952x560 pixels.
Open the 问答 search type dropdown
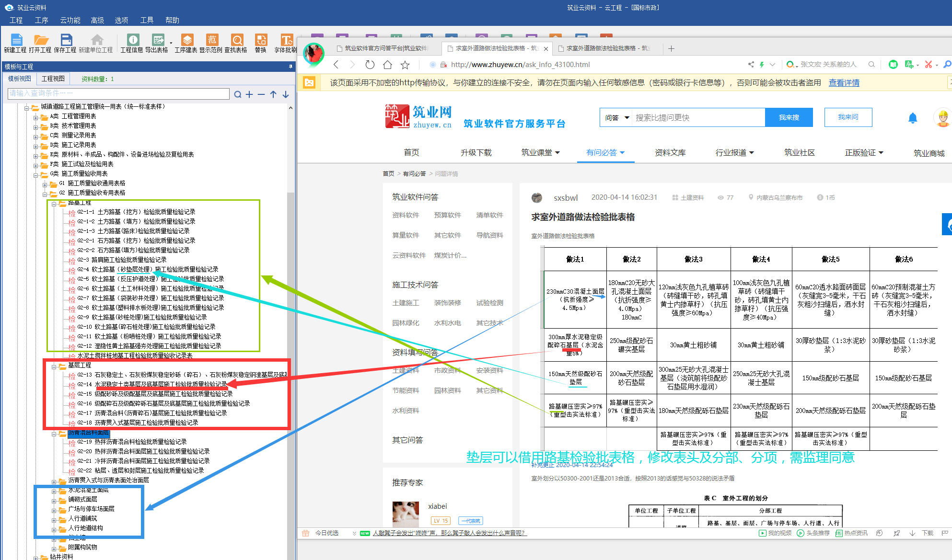(x=616, y=117)
